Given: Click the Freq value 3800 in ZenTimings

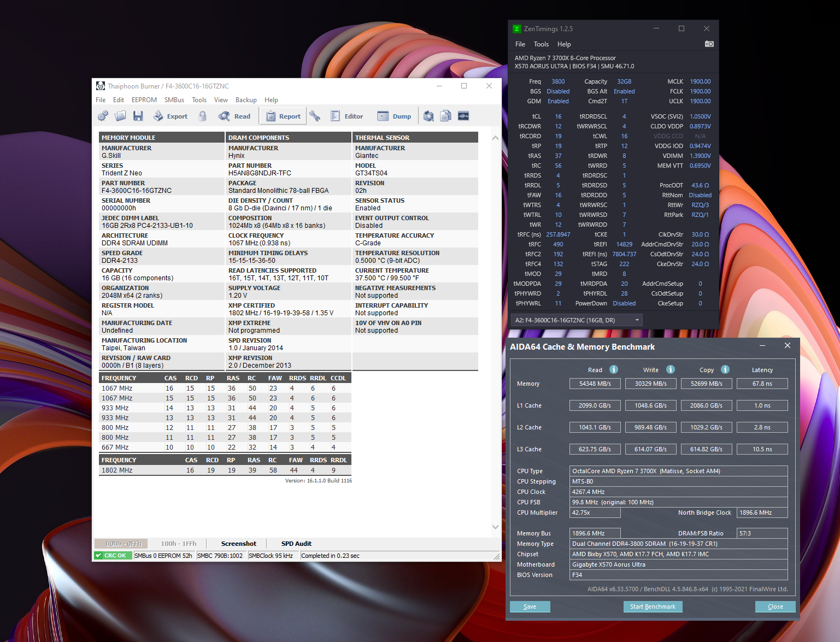Looking at the screenshot, I should [x=558, y=81].
